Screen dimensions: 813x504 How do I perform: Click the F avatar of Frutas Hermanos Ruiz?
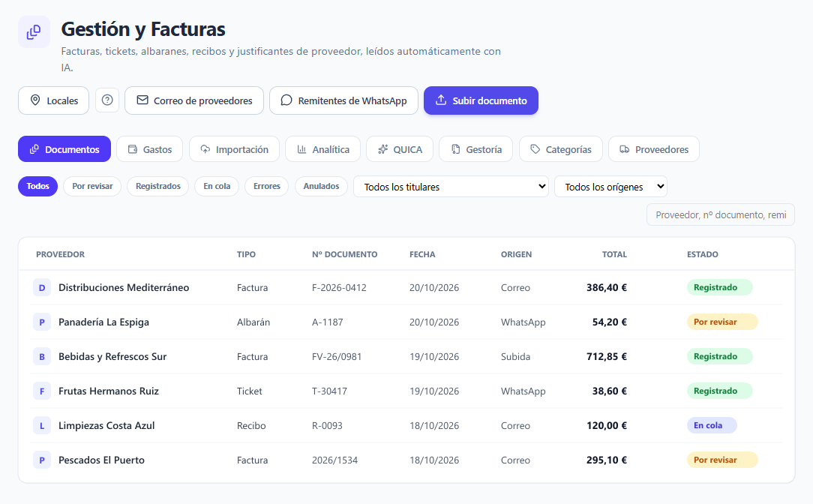pos(42,391)
